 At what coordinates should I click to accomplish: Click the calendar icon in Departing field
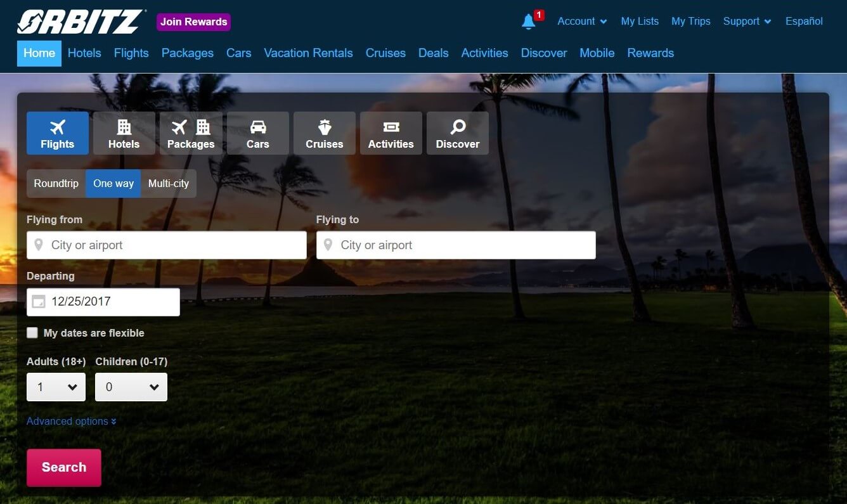(x=38, y=302)
